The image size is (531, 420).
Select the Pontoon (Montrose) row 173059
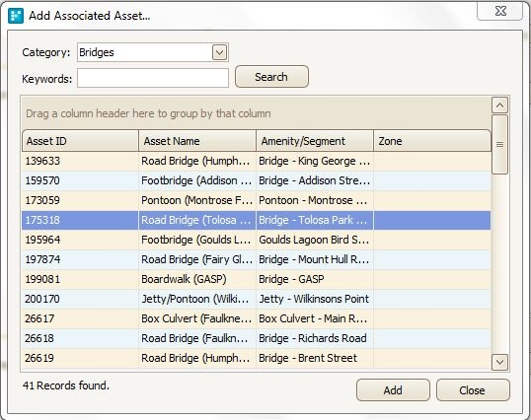pos(256,200)
